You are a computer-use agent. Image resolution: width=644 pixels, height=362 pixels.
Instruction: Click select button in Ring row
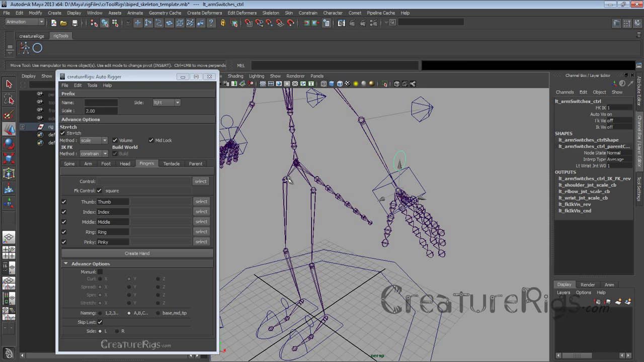[201, 232]
